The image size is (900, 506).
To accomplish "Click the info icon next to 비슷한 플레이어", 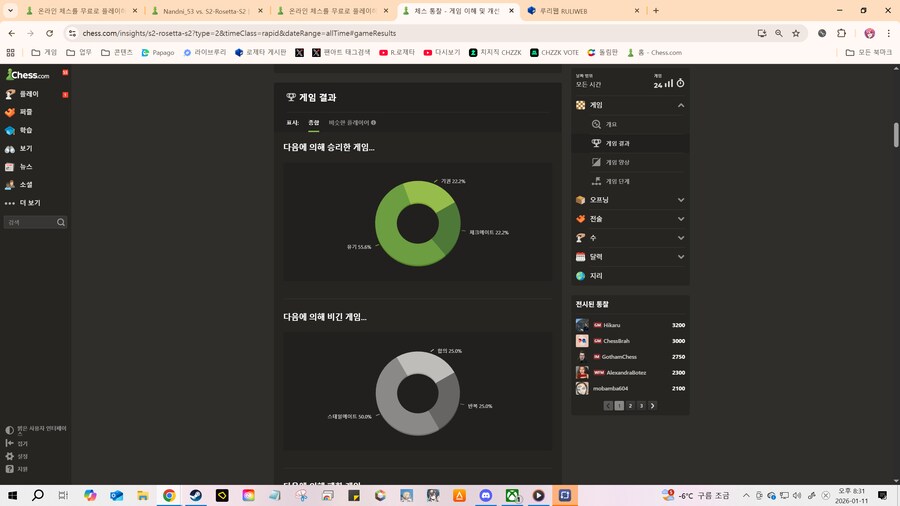I will tap(374, 123).
